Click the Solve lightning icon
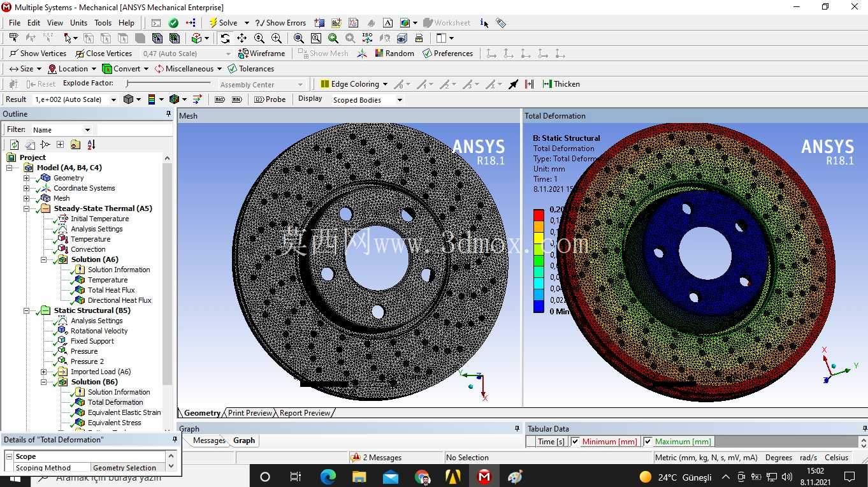The width and height of the screenshot is (868, 487). click(213, 22)
